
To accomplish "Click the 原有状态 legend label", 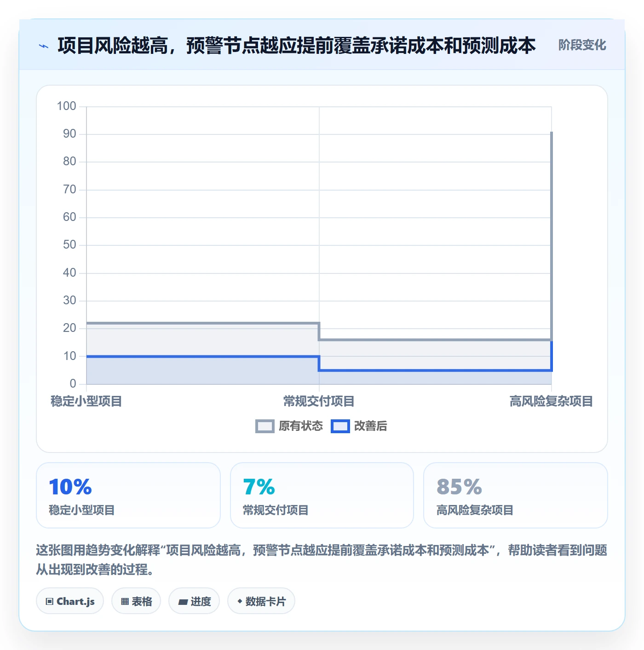I will [301, 426].
